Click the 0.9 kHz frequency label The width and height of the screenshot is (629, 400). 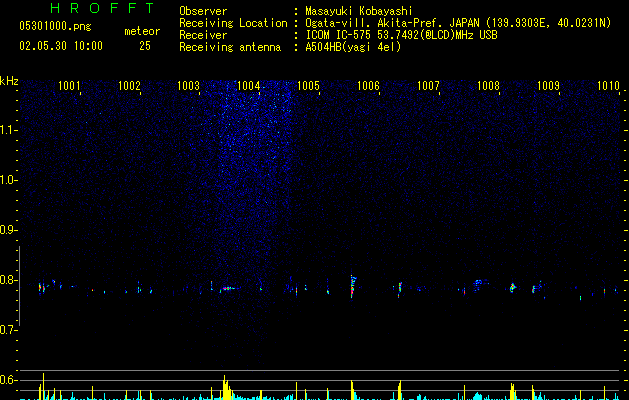pos(8,230)
